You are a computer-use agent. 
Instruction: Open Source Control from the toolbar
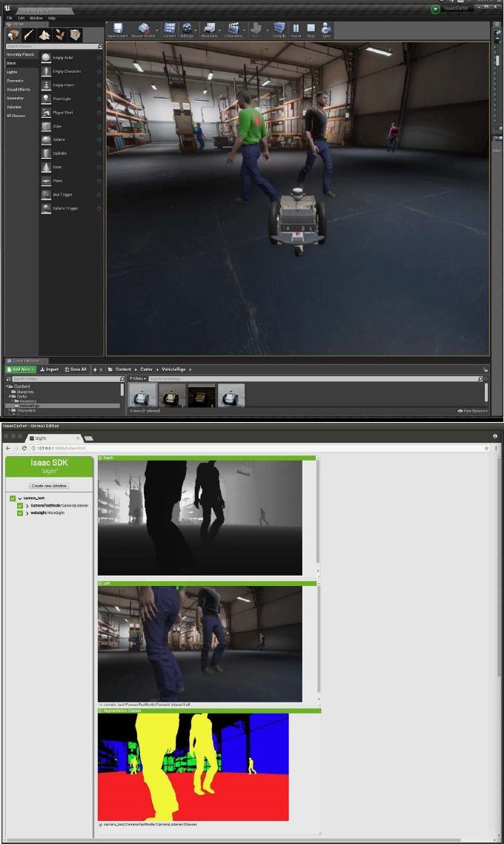[144, 30]
